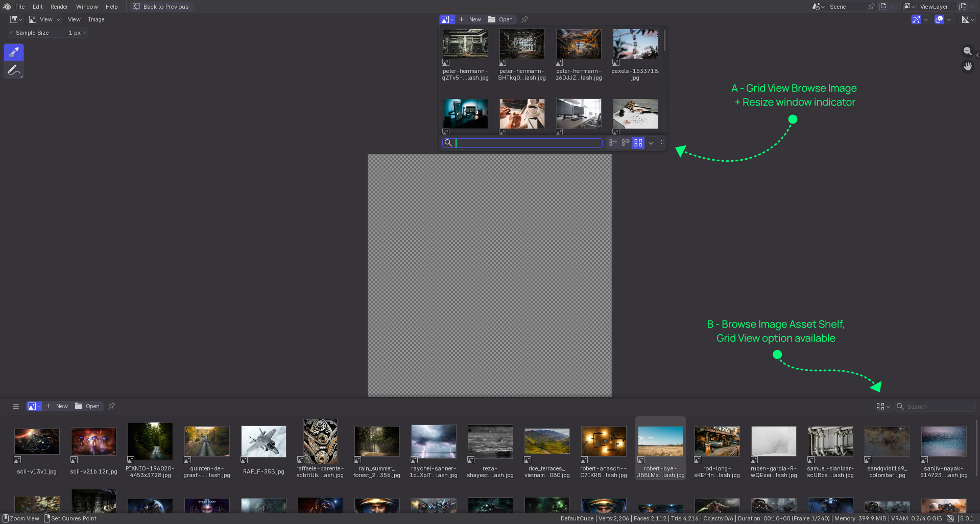The height and width of the screenshot is (524, 980).
Task: Expand display options chevron in browse popup
Action: [651, 143]
